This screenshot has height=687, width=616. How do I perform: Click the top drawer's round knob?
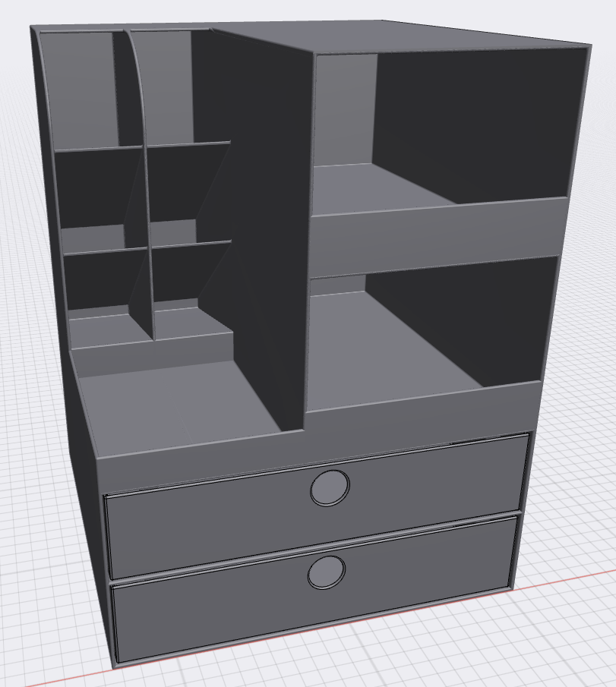(x=331, y=489)
